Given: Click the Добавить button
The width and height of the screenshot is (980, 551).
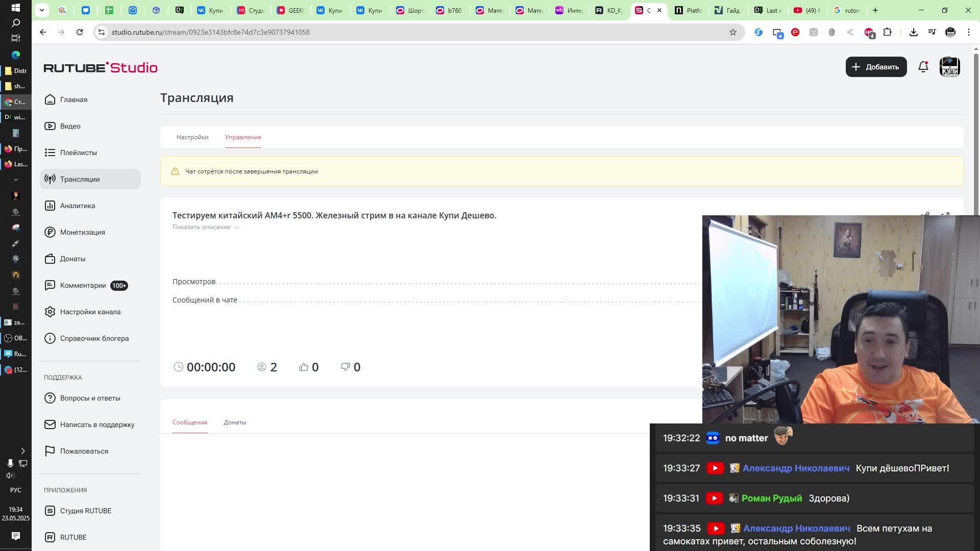Looking at the screenshot, I should click(876, 67).
